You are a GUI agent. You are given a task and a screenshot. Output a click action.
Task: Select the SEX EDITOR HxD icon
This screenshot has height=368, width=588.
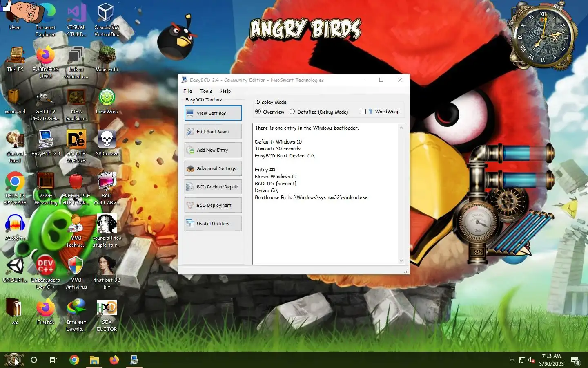click(x=107, y=316)
